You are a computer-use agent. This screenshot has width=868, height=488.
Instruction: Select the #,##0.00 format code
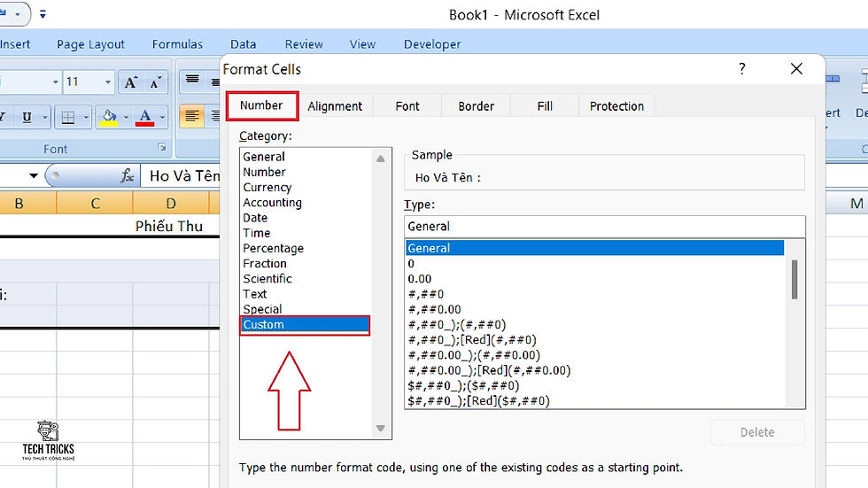tap(435, 309)
